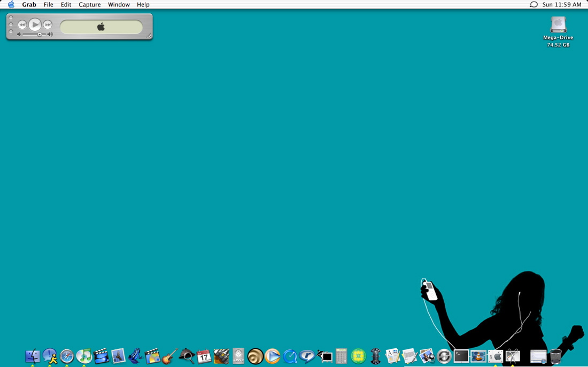Click the microphone icon in the dock
Viewport: 588px width, 367px height.
click(x=375, y=356)
